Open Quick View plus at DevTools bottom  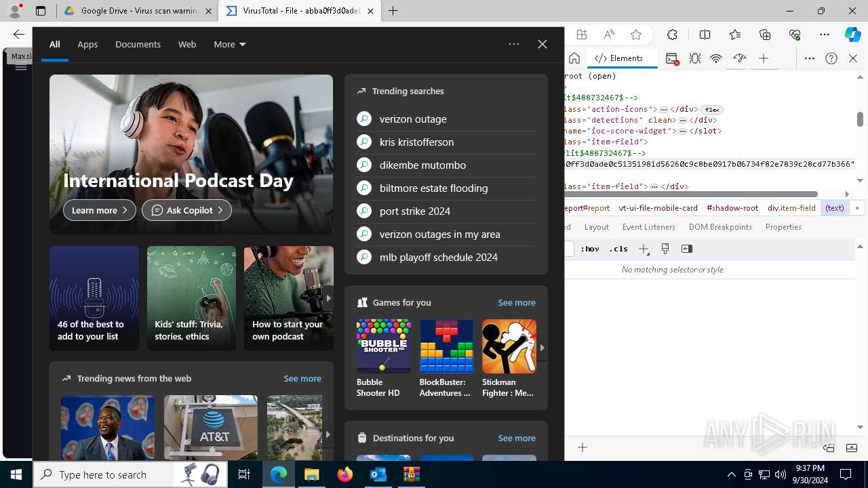pos(583,447)
